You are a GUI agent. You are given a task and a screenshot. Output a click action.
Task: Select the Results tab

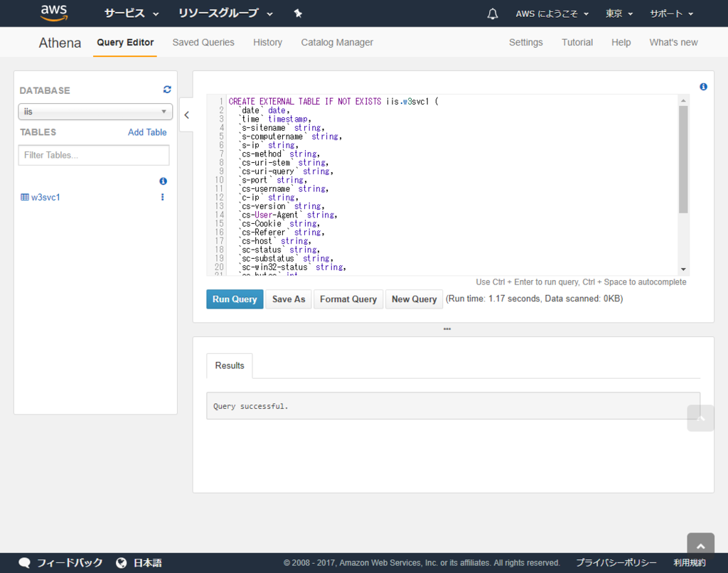tap(230, 365)
